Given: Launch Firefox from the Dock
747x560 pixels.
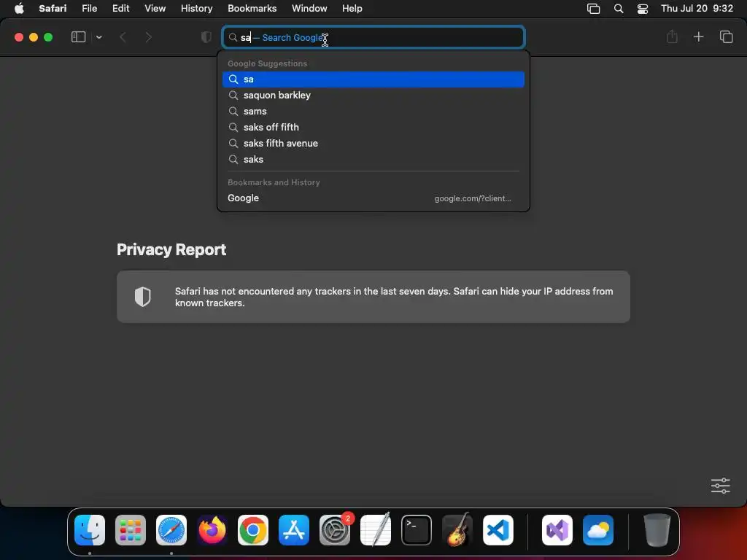Looking at the screenshot, I should (x=212, y=530).
